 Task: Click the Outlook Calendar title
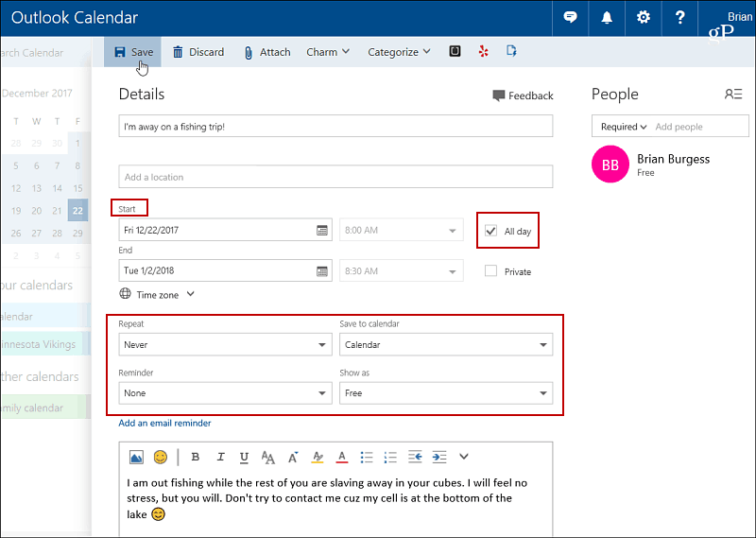[x=75, y=17]
